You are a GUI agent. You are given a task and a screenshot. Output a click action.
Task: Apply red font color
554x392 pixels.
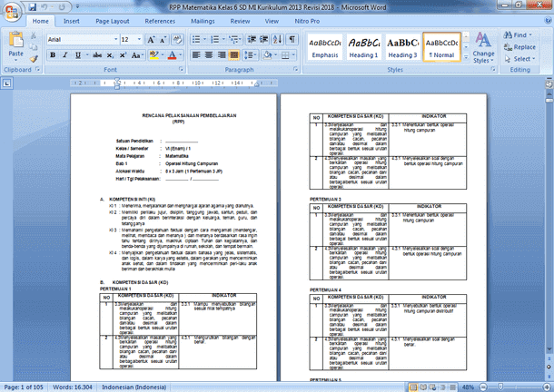coord(172,55)
